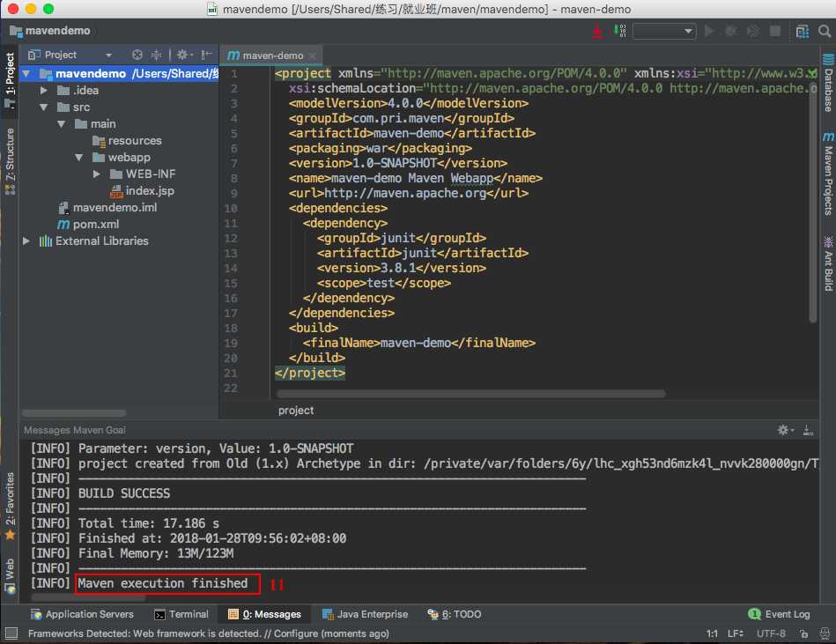Click the BUILD SUCCESS line in messages
The height and width of the screenshot is (644, 836).
tap(124, 493)
